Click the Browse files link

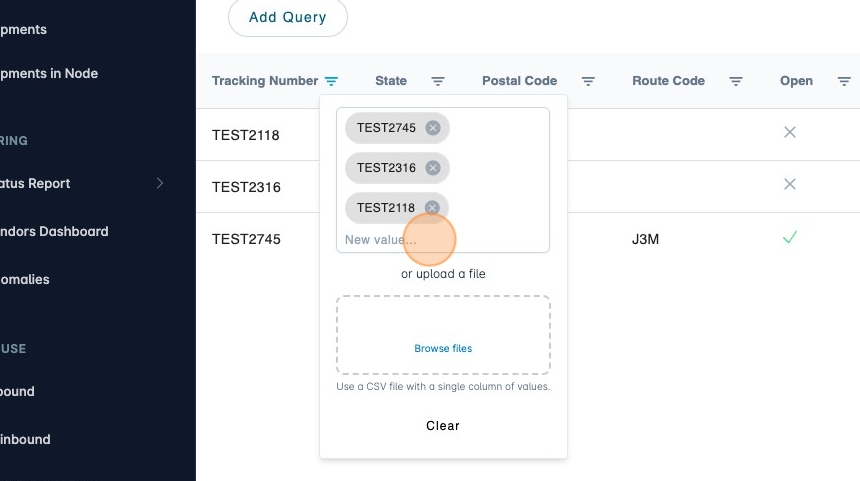pyautogui.click(x=443, y=349)
